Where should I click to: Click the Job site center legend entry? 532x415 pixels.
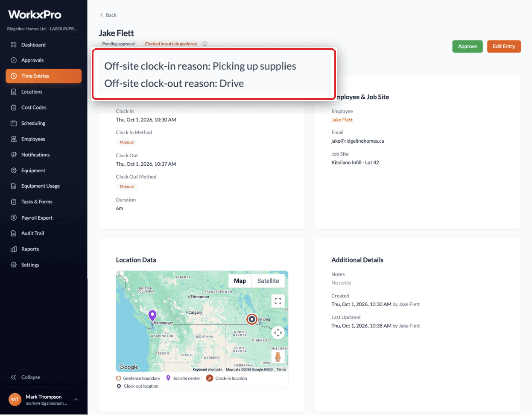[183, 378]
